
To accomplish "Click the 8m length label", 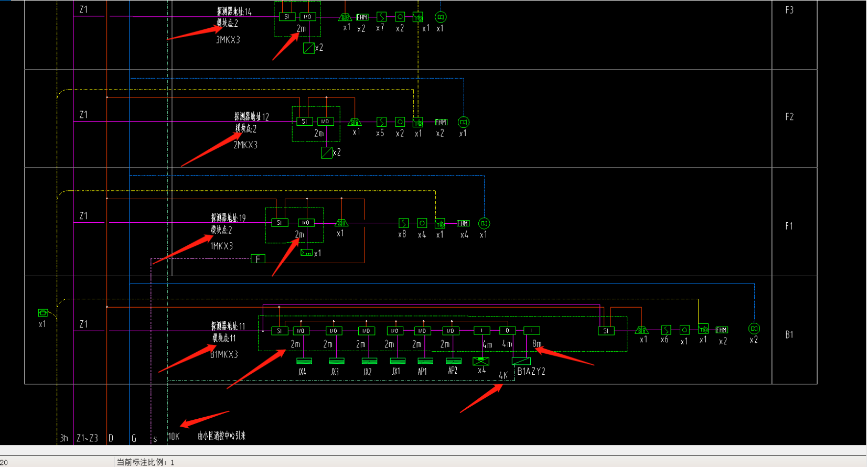I will pos(537,344).
